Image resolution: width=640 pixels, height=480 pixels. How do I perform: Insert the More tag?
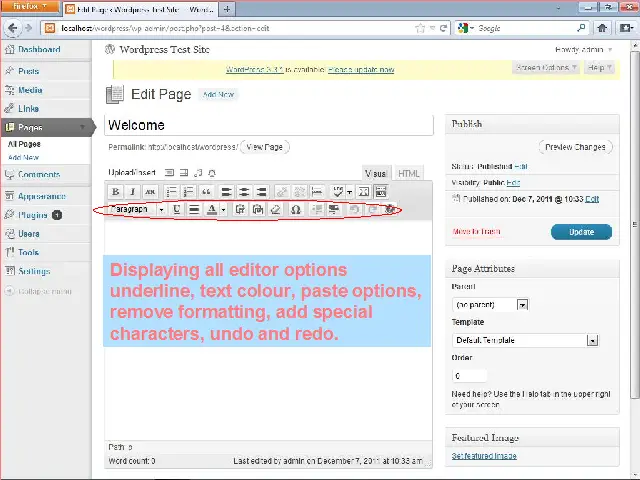[x=317, y=191]
